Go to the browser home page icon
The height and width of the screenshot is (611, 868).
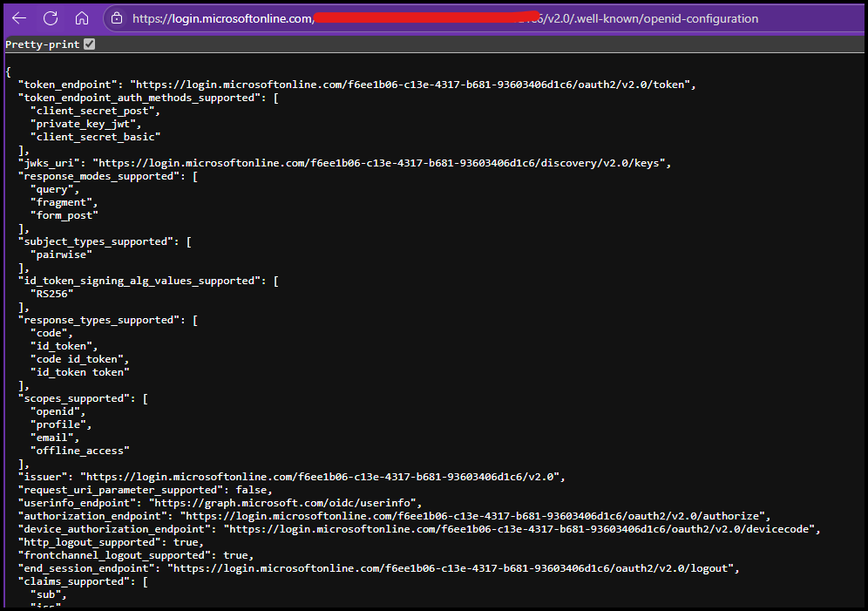81,18
